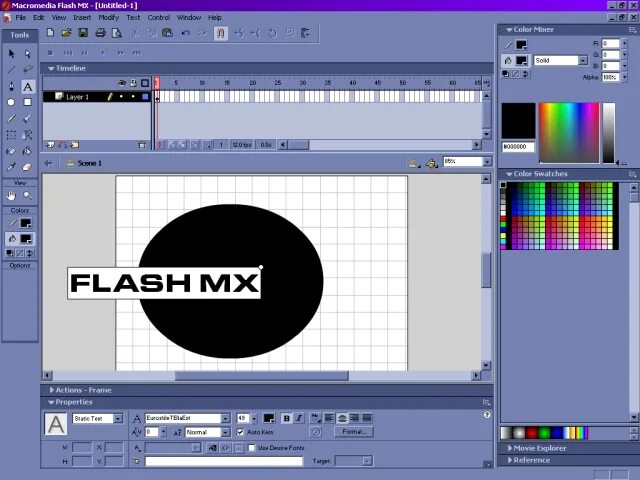640x480 pixels.
Task: Select the Subselection tool
Action: pos(27,54)
